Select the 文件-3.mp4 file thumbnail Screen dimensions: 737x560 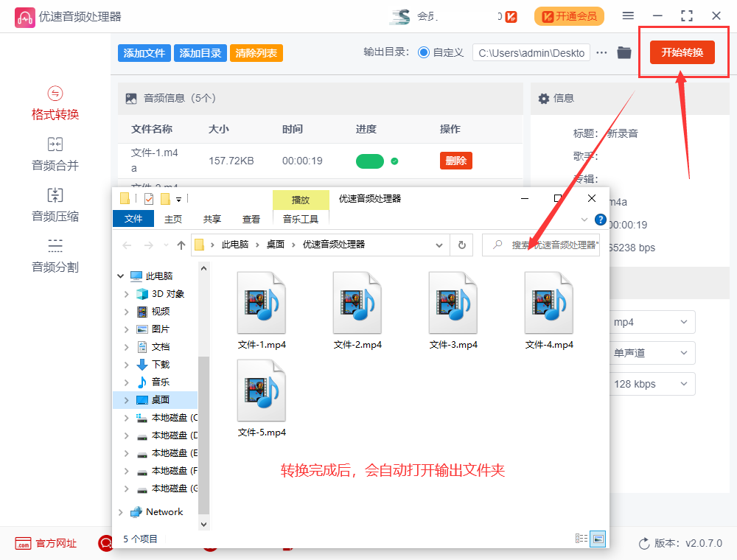coord(453,302)
